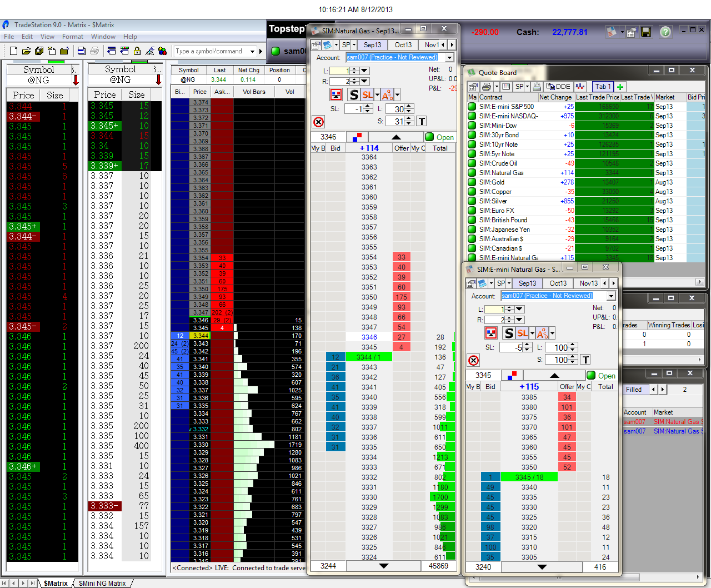Click the S field showing 31 in Natural Gas window
The height and width of the screenshot is (588, 711).
pyautogui.click(x=395, y=121)
